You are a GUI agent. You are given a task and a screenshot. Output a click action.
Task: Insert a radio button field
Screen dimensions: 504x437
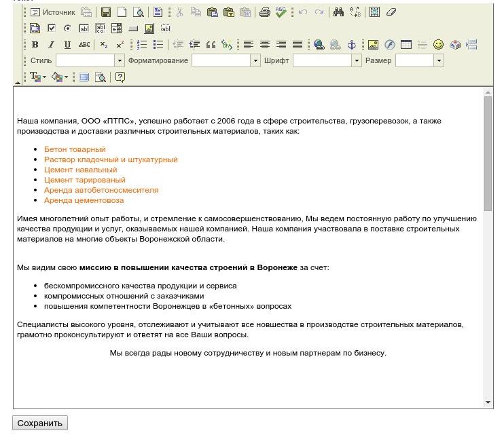click(67, 28)
